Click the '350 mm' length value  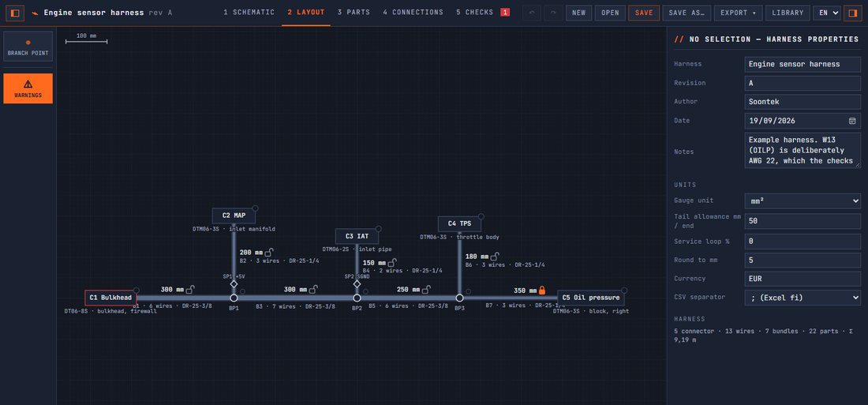[x=525, y=291]
